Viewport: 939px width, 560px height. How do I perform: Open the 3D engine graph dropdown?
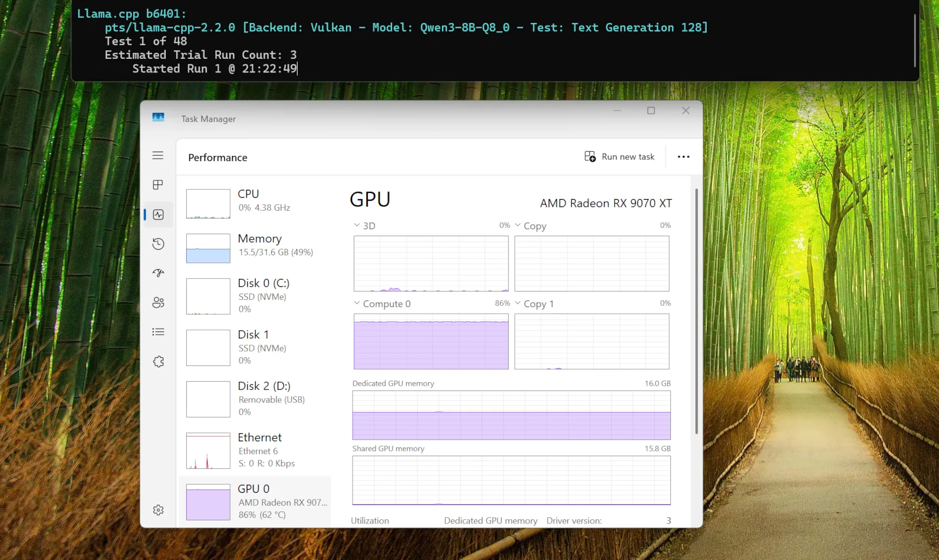click(357, 225)
